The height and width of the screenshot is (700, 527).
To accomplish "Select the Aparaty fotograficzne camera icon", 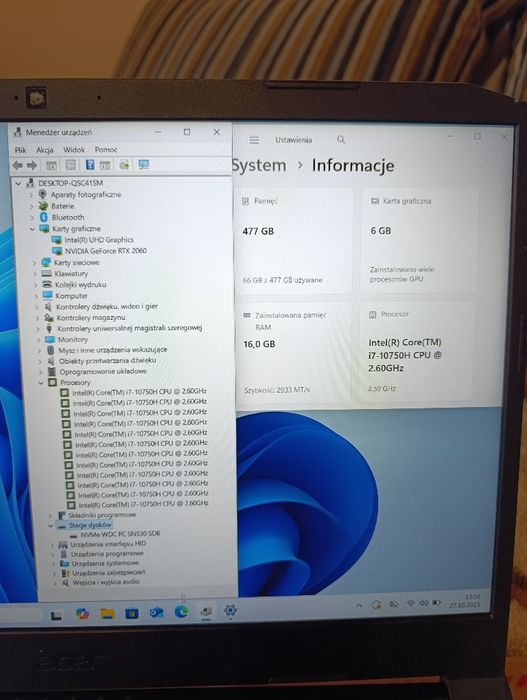I will click(42, 194).
